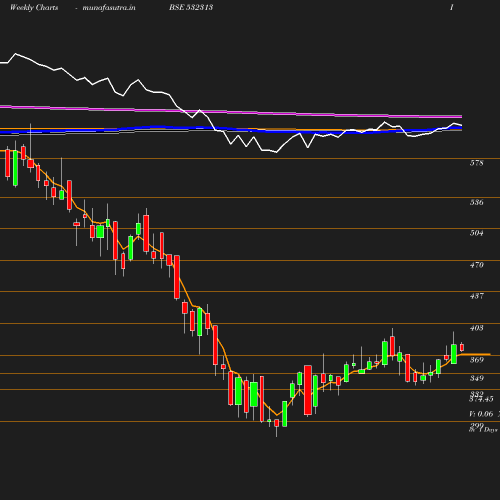The width and height of the screenshot is (500, 500).
Task: Click the 470 price axis label
Action: 476,265
